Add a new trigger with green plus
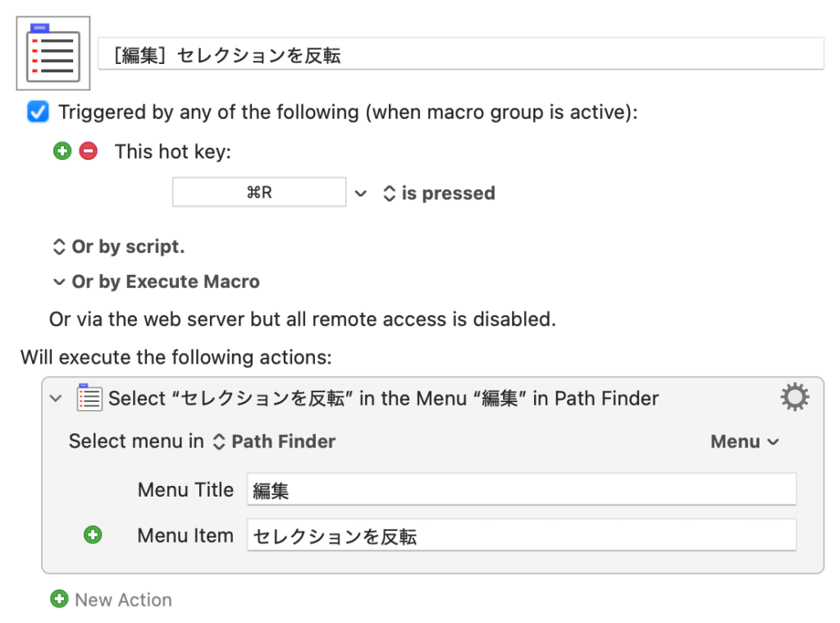The width and height of the screenshot is (840, 623). (x=62, y=151)
